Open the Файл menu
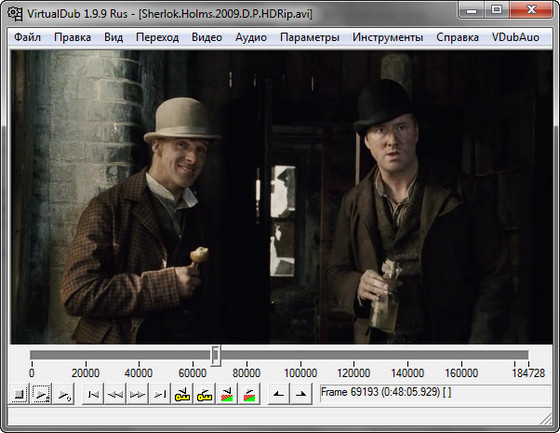Image resolution: width=560 pixels, height=433 pixels. 27,37
